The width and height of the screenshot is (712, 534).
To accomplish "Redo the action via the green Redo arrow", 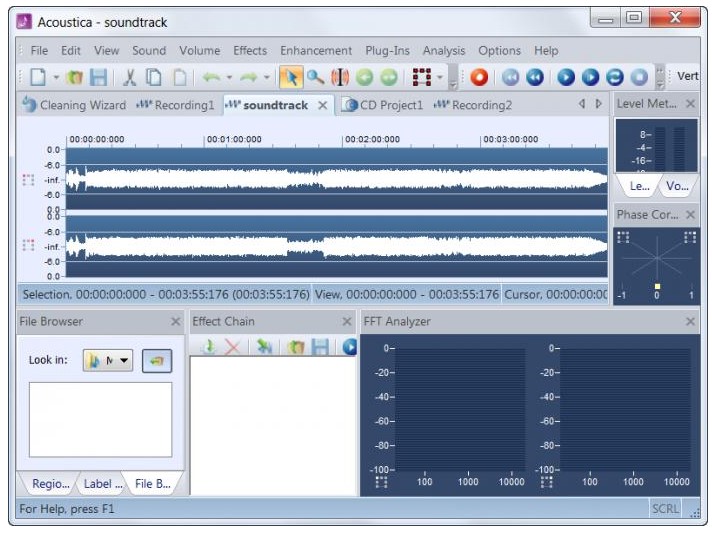I will [248, 77].
